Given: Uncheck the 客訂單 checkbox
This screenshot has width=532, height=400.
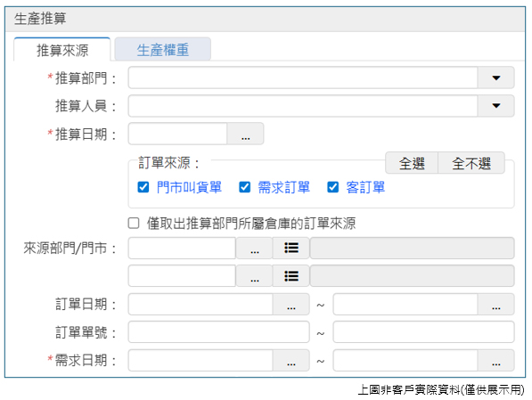Looking at the screenshot, I should [x=333, y=187].
